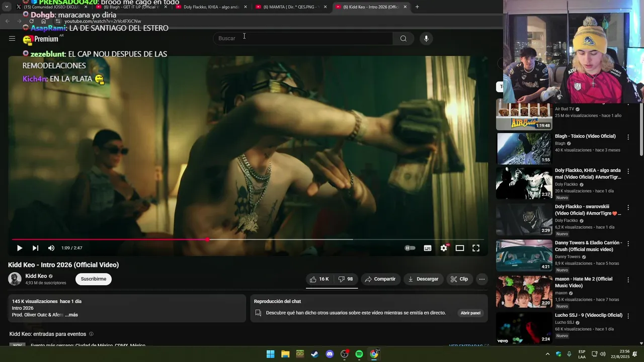
Task: Show hidden system tray icons
Action: (x=547, y=354)
